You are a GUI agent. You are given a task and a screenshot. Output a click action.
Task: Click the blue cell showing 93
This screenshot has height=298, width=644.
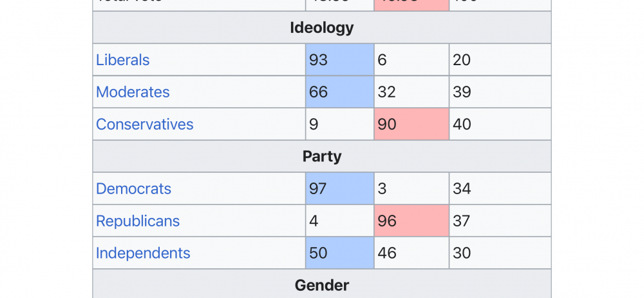click(x=339, y=60)
